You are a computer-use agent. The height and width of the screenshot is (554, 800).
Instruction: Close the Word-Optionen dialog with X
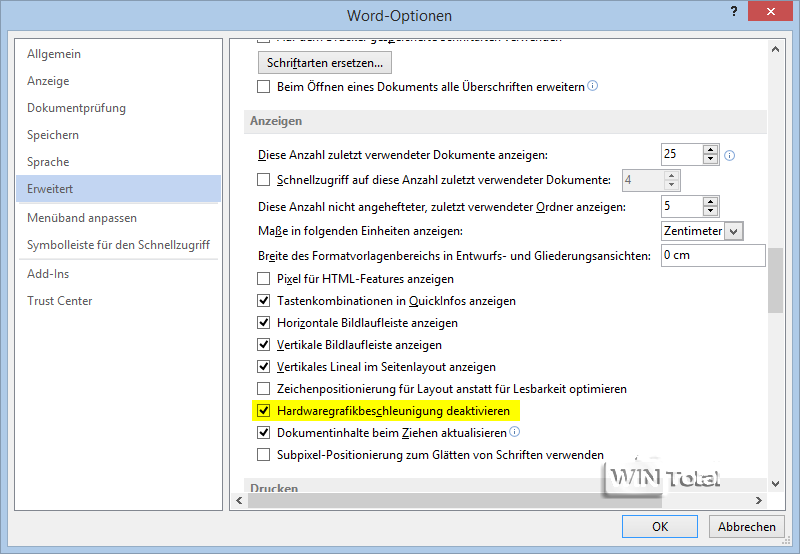click(770, 11)
